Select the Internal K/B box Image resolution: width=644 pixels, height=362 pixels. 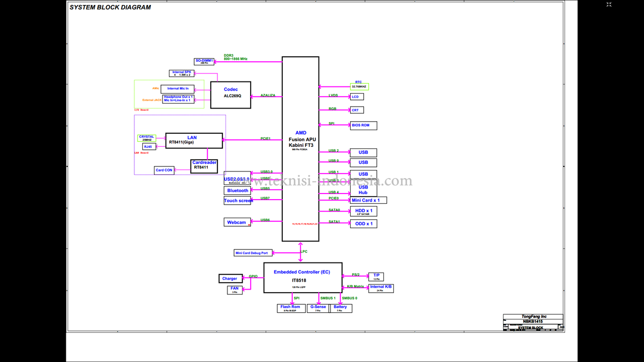(x=381, y=288)
